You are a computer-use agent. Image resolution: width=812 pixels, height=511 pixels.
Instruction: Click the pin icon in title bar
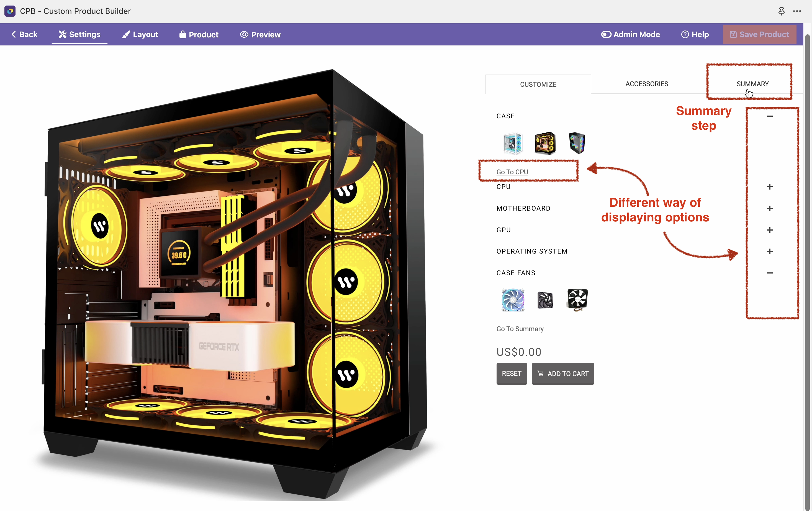[x=781, y=11]
